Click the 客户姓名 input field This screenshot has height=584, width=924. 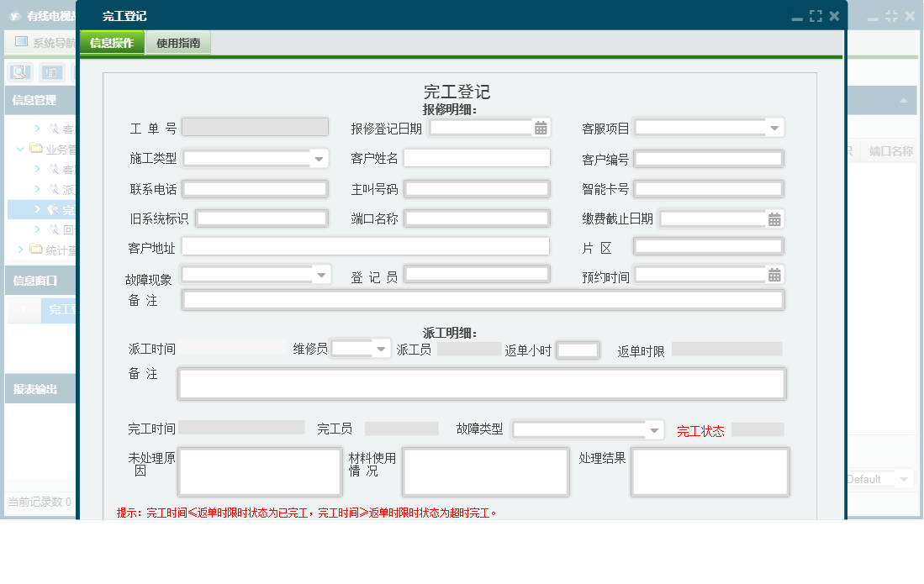coord(477,158)
